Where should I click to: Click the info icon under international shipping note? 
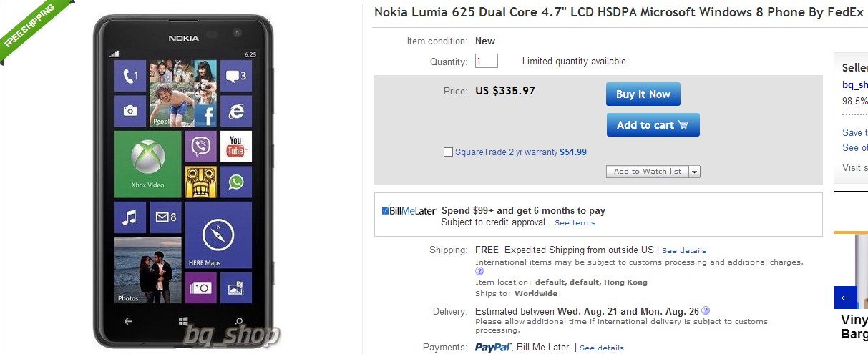479,272
